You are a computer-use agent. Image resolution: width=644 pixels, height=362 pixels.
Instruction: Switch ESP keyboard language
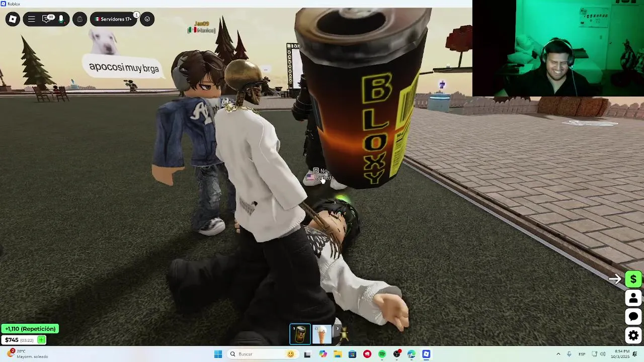click(x=582, y=354)
